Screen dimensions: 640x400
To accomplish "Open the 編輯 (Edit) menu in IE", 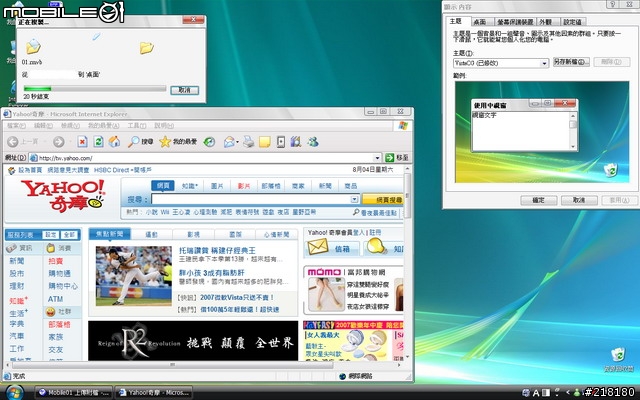I will [43, 126].
